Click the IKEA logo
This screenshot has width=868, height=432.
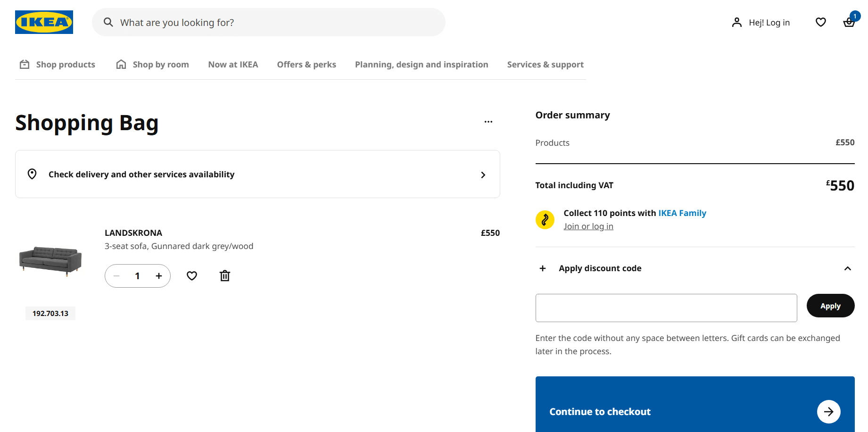(x=43, y=22)
